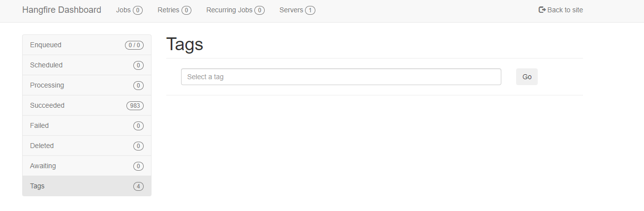Click the Servers count badge 1
644x211 pixels.
point(310,10)
